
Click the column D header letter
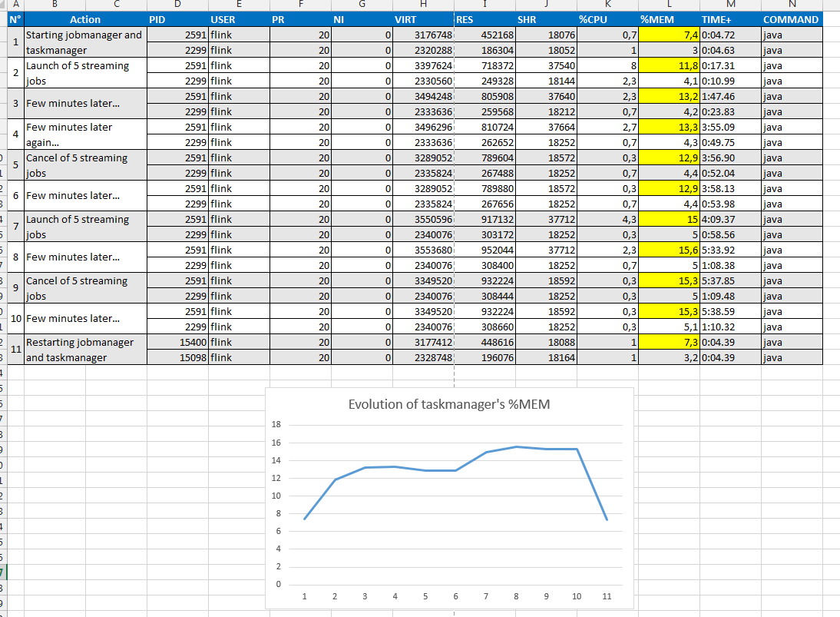(177, 5)
